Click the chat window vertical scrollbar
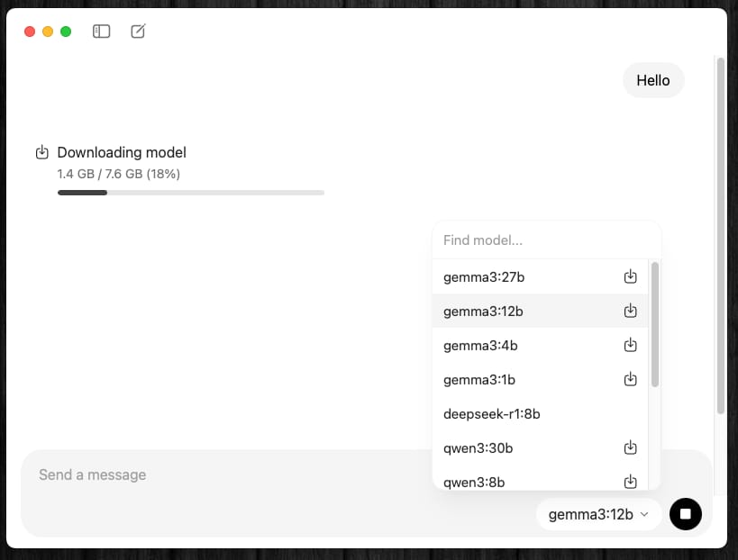Image resolution: width=738 pixels, height=560 pixels. tap(720, 234)
